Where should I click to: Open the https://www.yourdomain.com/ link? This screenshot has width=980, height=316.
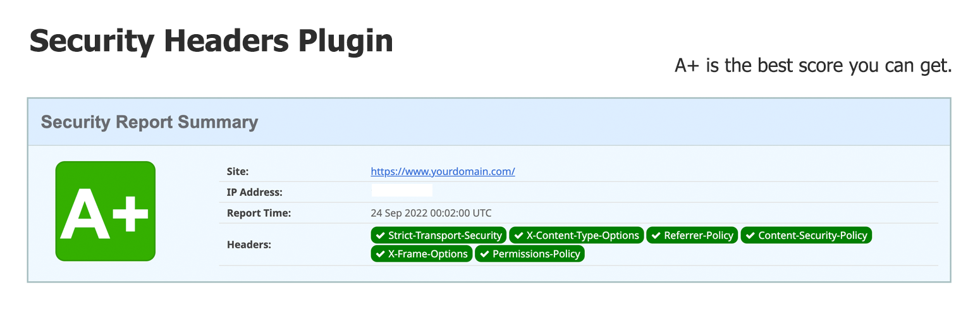pyautogui.click(x=443, y=171)
